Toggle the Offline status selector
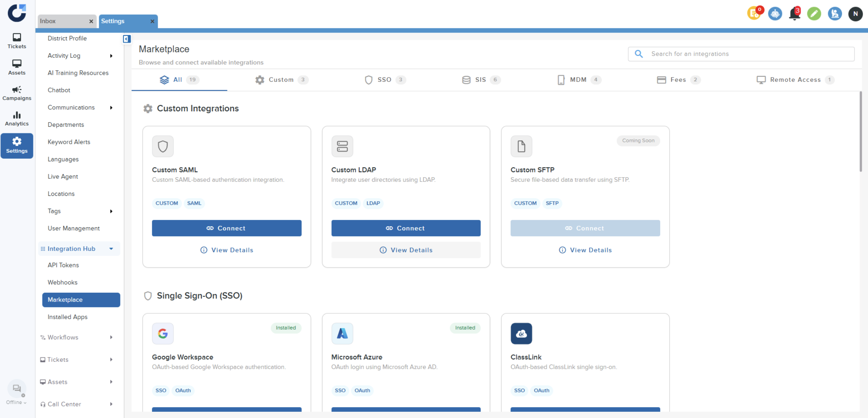 tap(16, 402)
